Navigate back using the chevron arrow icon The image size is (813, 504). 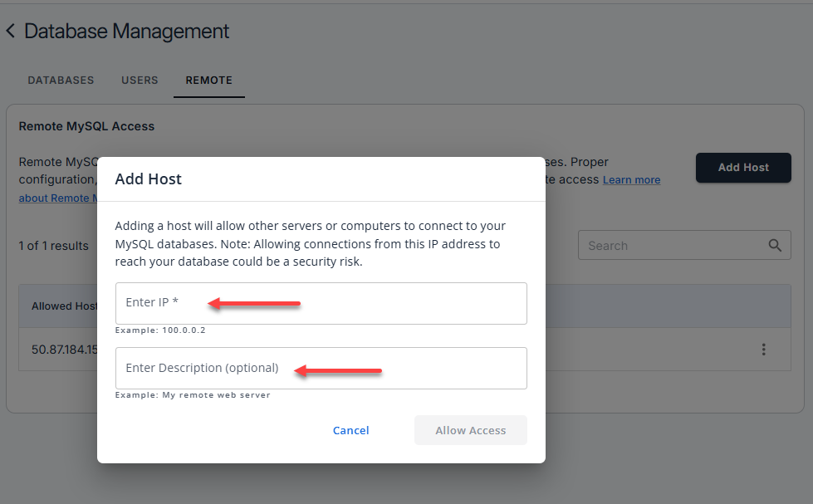[11, 30]
